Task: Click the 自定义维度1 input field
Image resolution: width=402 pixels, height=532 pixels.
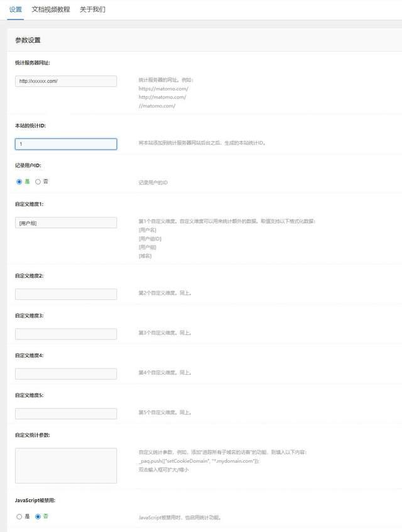Action: coord(66,223)
